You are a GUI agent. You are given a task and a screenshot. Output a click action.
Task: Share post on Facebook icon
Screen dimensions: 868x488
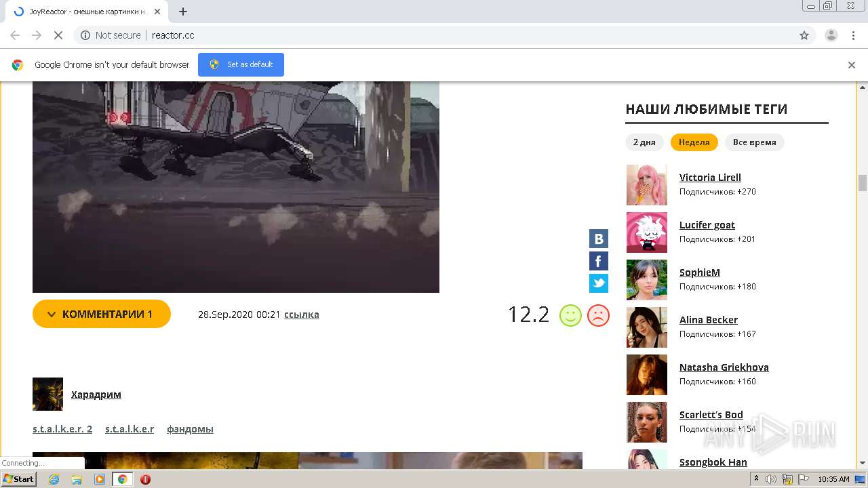(x=599, y=261)
